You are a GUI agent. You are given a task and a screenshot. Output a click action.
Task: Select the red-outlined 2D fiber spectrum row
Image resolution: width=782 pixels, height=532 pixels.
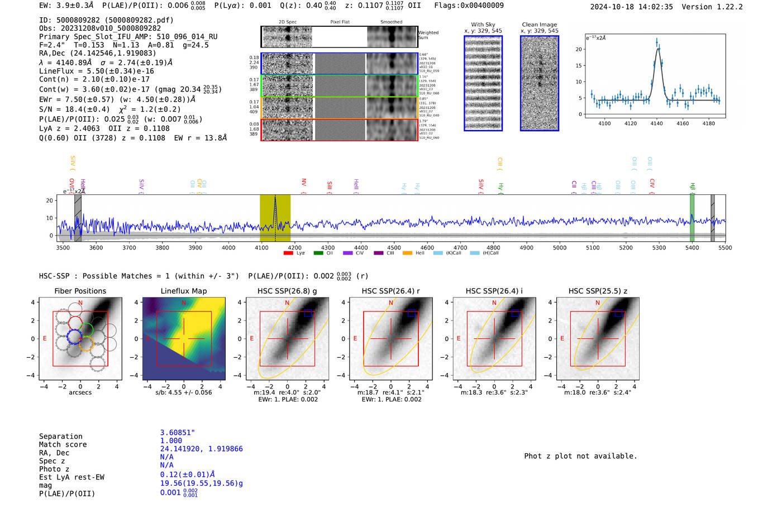339,130
